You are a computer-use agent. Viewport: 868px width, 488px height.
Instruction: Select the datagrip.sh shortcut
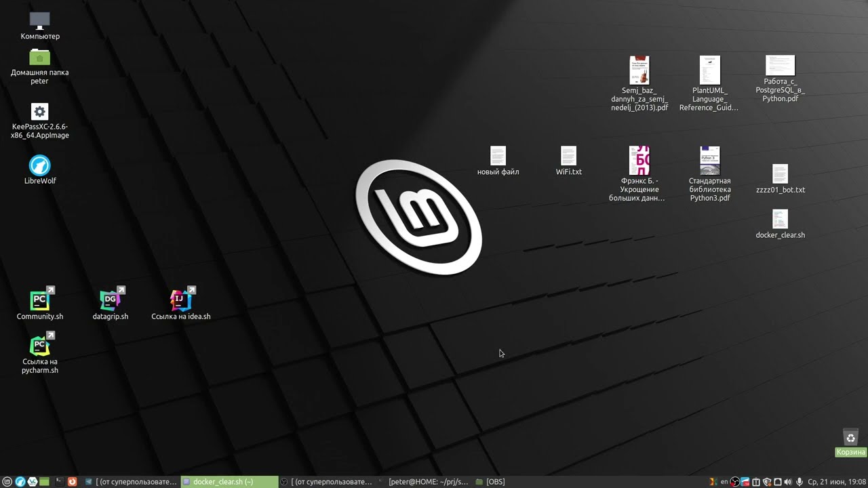pos(111,304)
